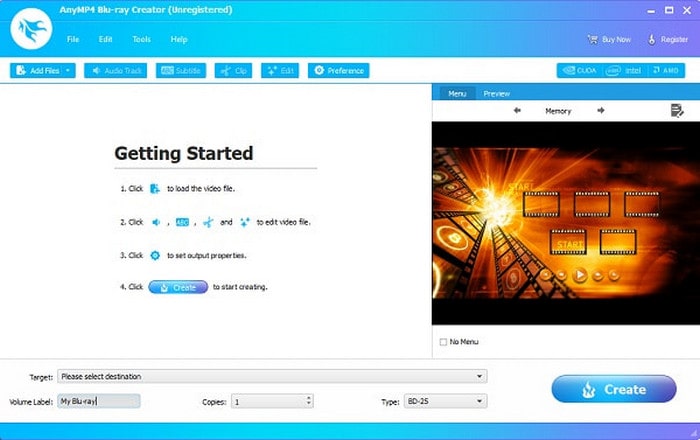Select the Clip scissors tool
Image resolution: width=700 pixels, height=440 pixels.
coord(234,71)
